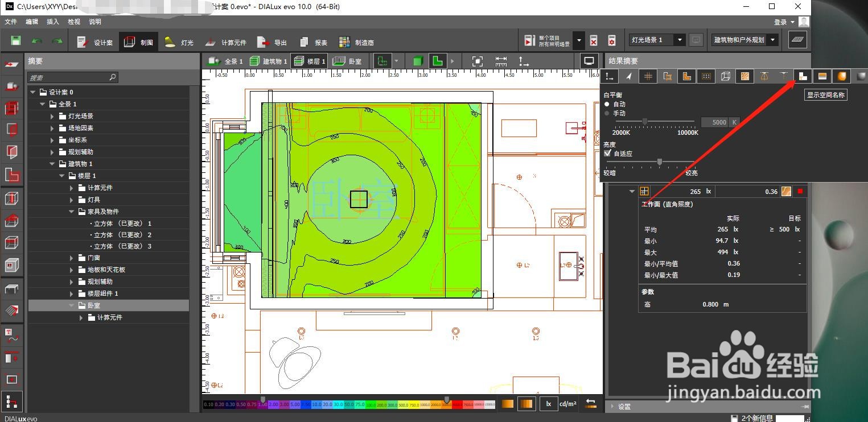868x422 pixels.
Task: Open the 说明 help menu
Action: point(95,22)
